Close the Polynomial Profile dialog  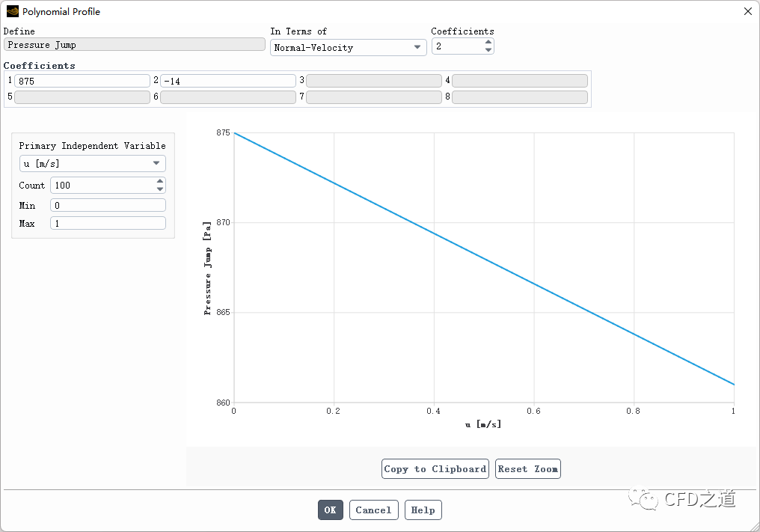pos(747,12)
